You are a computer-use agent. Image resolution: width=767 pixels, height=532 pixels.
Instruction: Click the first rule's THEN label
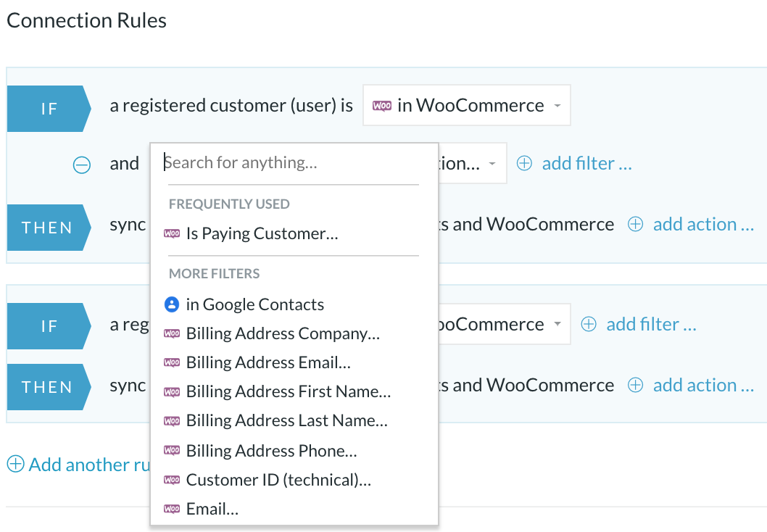(49, 228)
